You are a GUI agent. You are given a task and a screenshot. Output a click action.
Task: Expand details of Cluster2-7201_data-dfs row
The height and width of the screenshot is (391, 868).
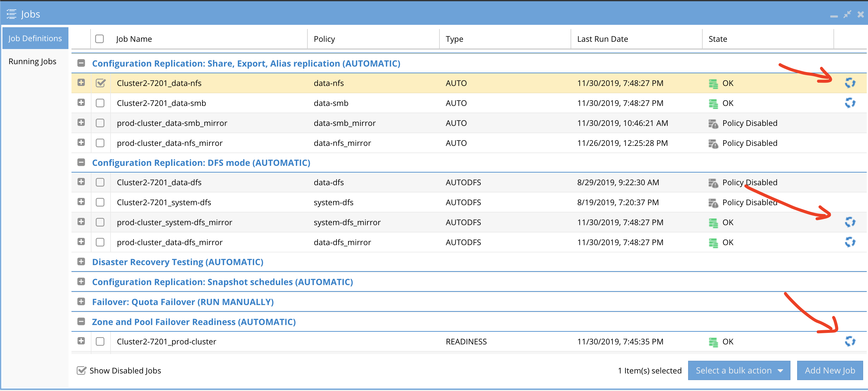coord(81,182)
